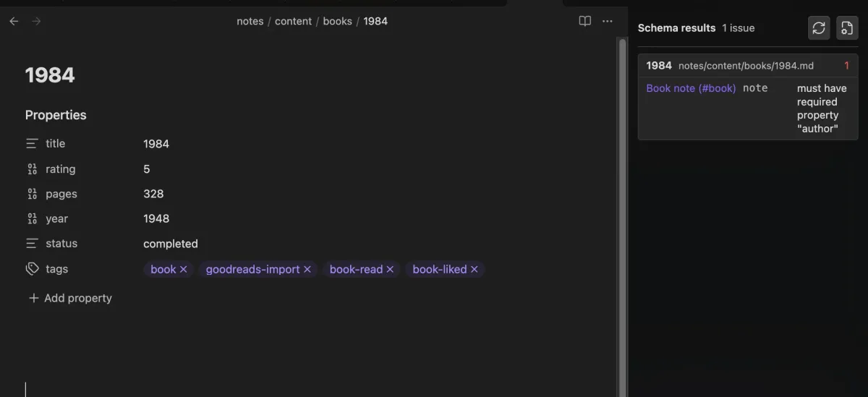
Task: Click the year property number icon
Action: [x=32, y=219]
